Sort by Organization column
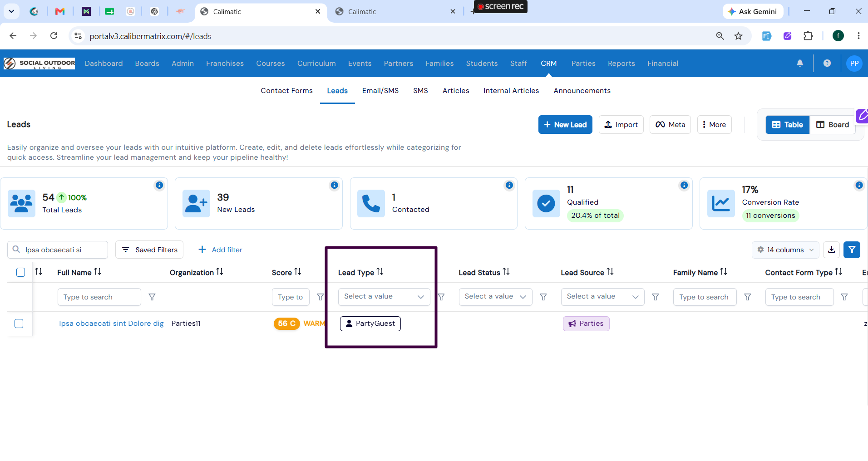 point(220,272)
